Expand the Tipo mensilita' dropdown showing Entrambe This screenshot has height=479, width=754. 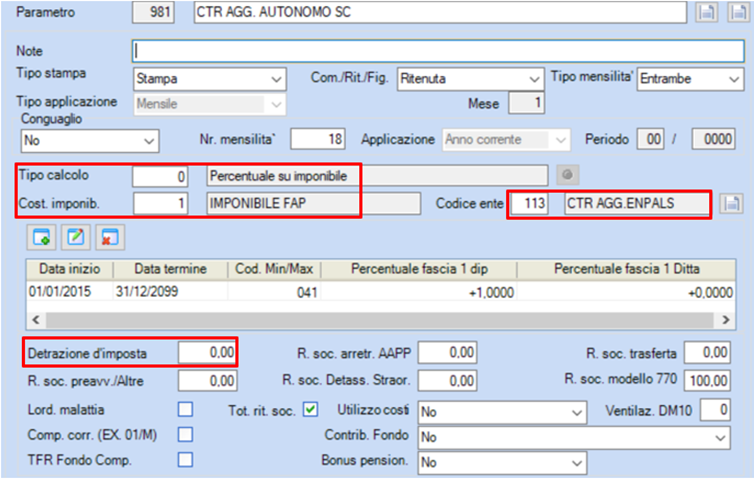click(691, 79)
